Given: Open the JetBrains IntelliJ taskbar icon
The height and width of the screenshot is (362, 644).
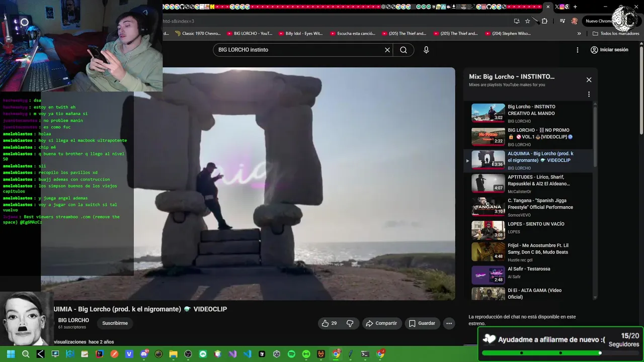Looking at the screenshot, I should (x=100, y=354).
